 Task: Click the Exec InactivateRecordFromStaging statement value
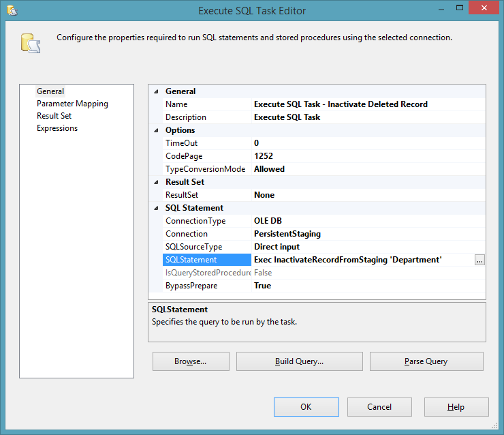348,260
